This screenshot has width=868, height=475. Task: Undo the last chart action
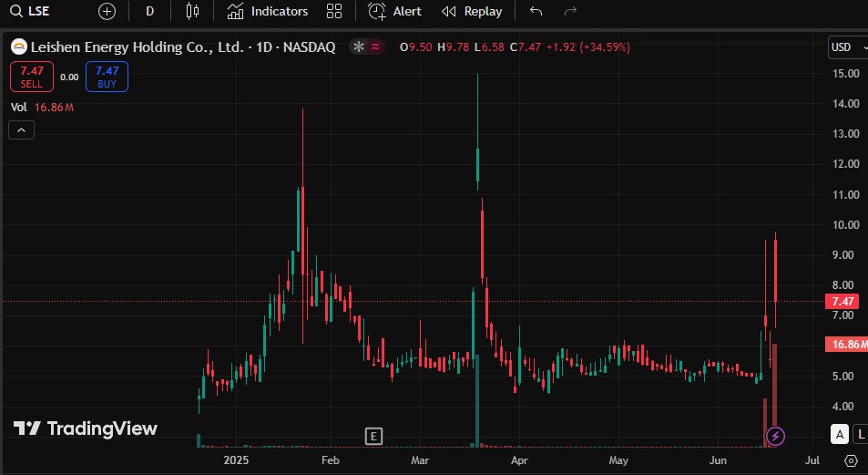(536, 11)
